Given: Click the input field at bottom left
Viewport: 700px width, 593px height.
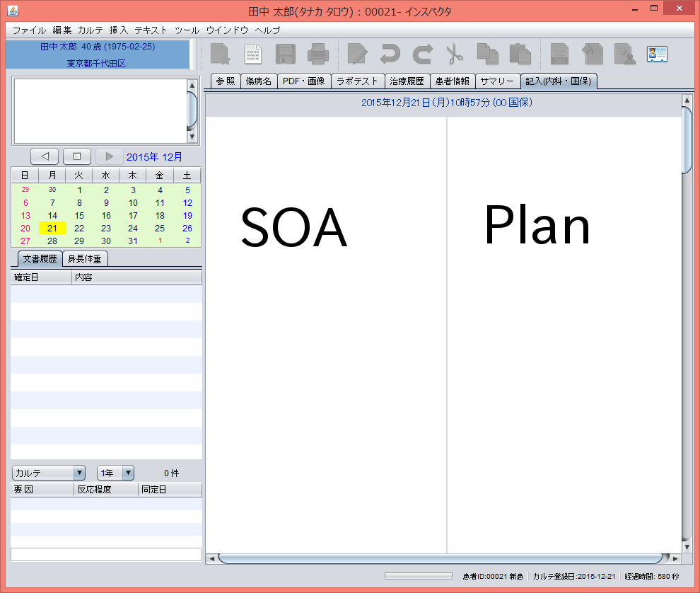Looking at the screenshot, I should 106,554.
